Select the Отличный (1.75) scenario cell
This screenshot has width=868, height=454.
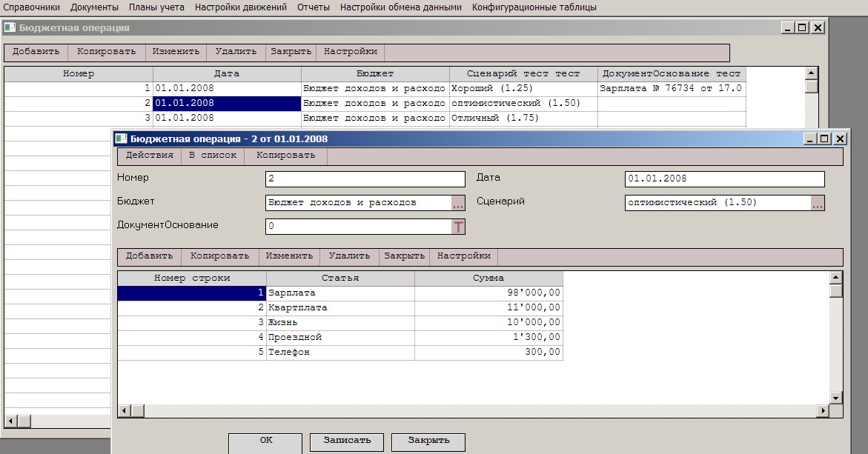[523, 118]
